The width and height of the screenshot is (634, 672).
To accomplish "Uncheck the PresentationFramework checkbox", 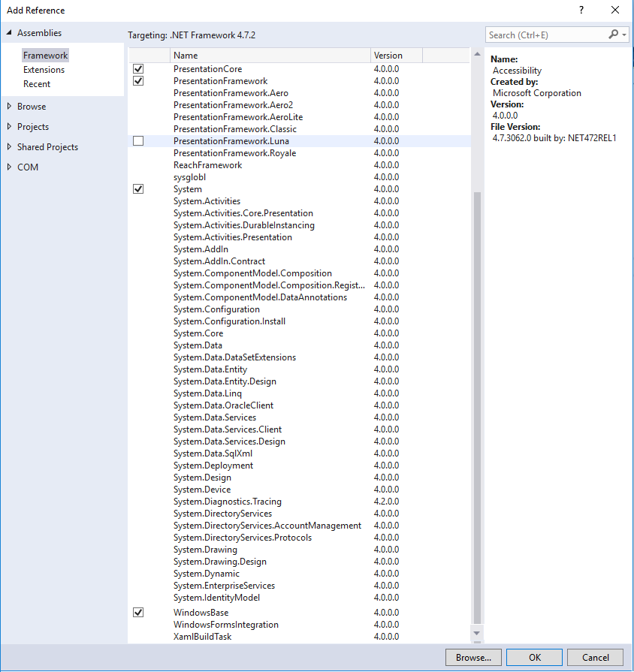I will pyautogui.click(x=138, y=80).
